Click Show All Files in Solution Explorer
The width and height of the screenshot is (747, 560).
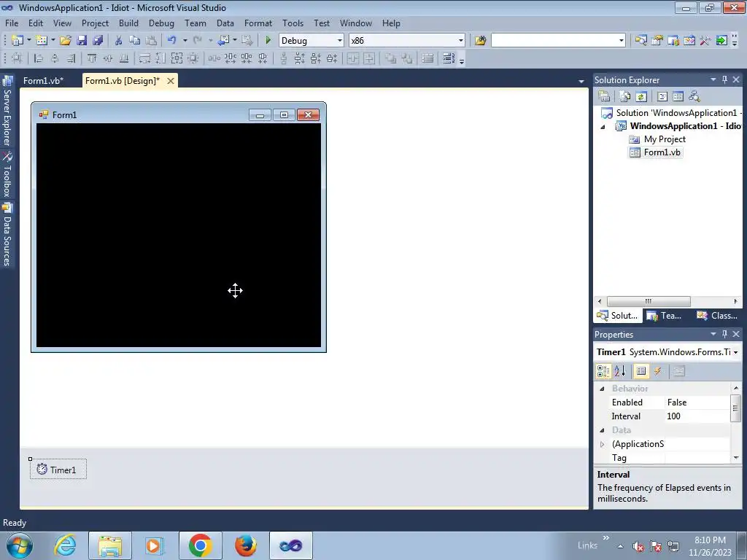pyautogui.click(x=625, y=97)
